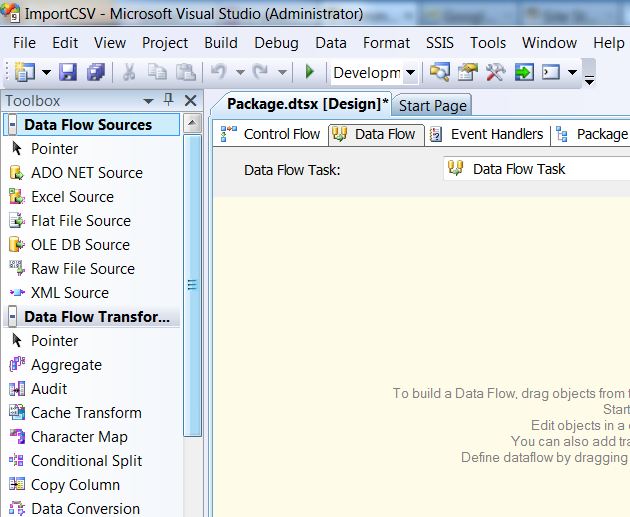Switch to Event Handlers tab
Screen dimensions: 630x517
487,134
